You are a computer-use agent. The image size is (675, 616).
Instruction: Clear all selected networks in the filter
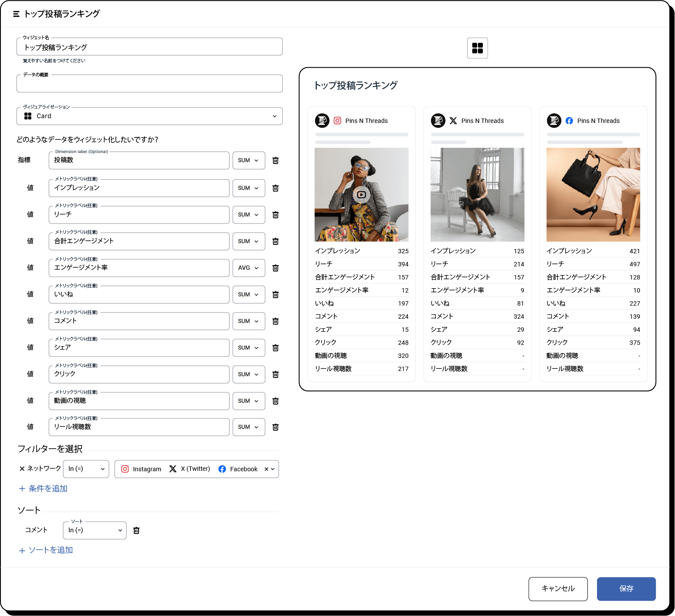coord(266,469)
